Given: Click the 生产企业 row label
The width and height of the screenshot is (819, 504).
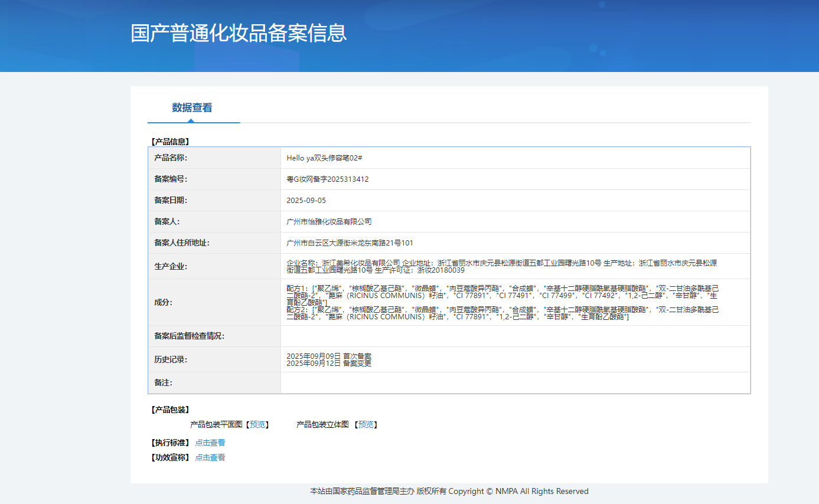Looking at the screenshot, I should pyautogui.click(x=171, y=266).
